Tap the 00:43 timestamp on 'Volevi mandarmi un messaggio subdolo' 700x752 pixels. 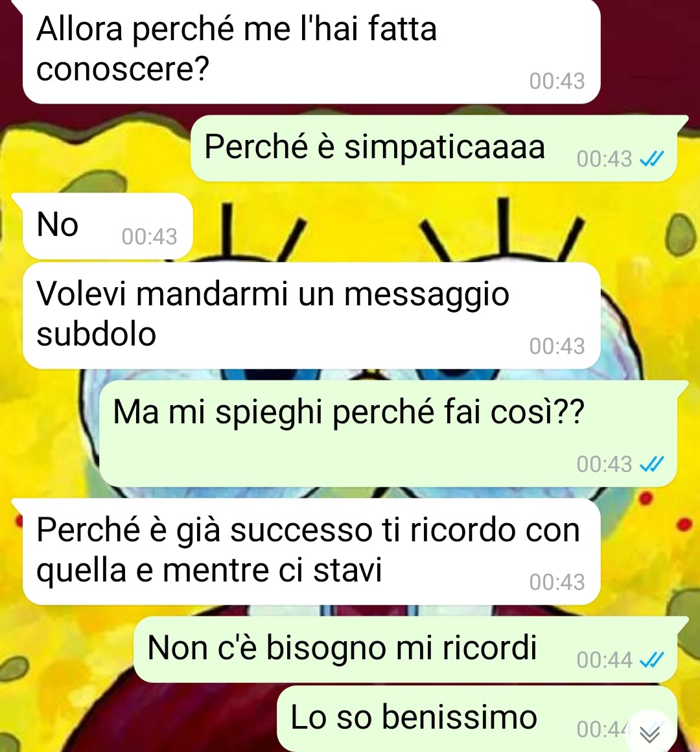pos(557,346)
